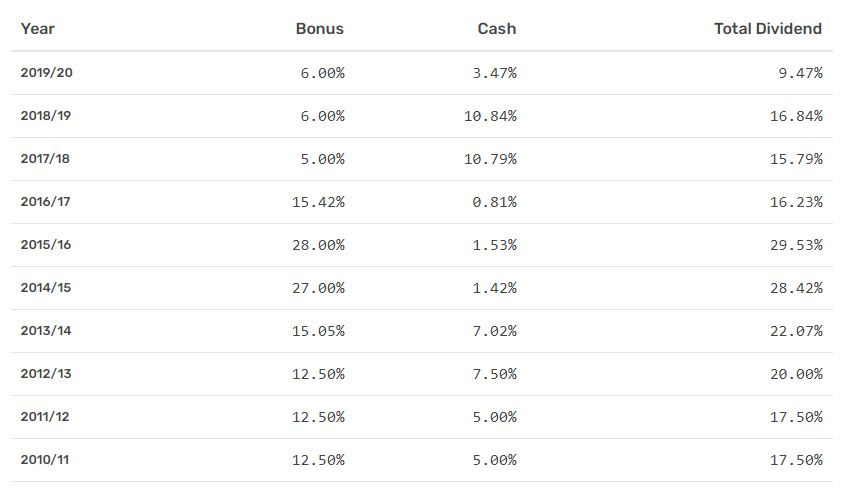Select the 2019/20 year row label
Image resolution: width=860 pixels, height=492 pixels.
click(x=46, y=73)
